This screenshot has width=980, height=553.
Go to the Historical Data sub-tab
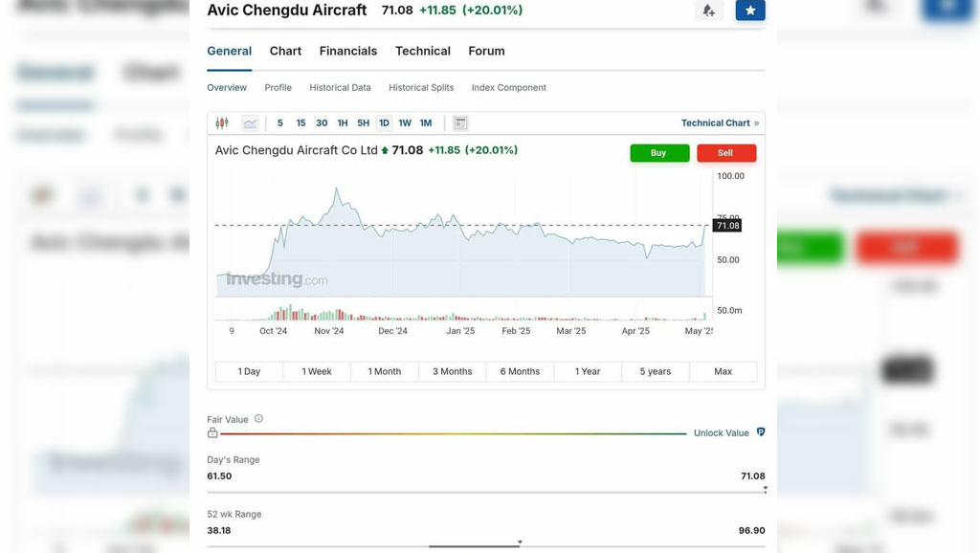click(x=340, y=87)
